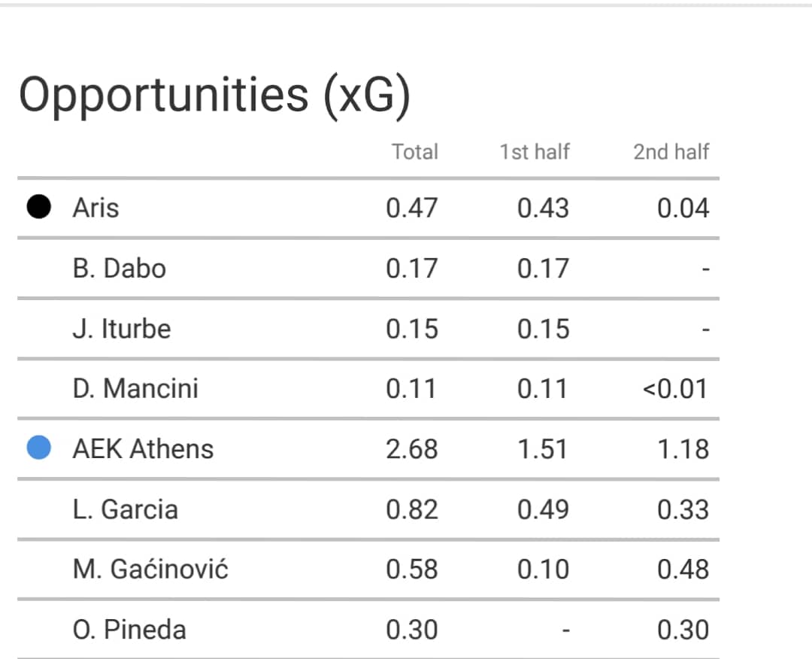Image resolution: width=812 pixels, height=659 pixels.
Task: Select player L. Garcia
Action: click(x=126, y=509)
